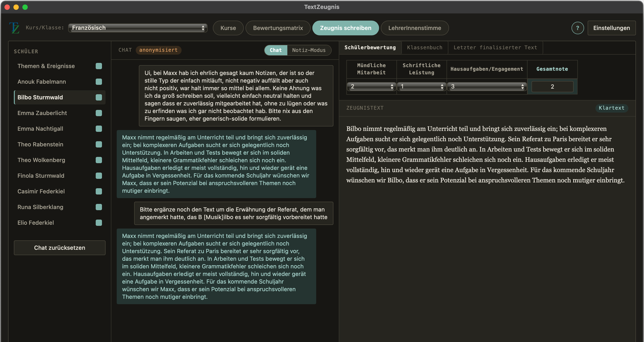The width and height of the screenshot is (644, 342).
Task: Switch to the Kurse tab
Action: point(228,28)
